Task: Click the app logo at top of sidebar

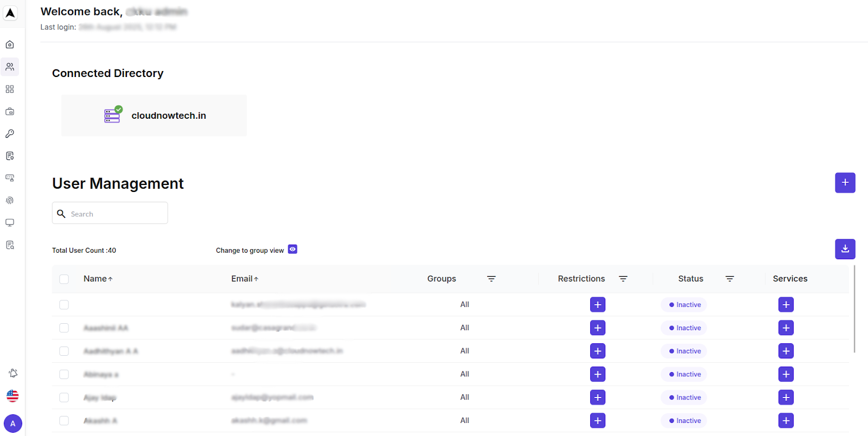Action: pyautogui.click(x=10, y=13)
